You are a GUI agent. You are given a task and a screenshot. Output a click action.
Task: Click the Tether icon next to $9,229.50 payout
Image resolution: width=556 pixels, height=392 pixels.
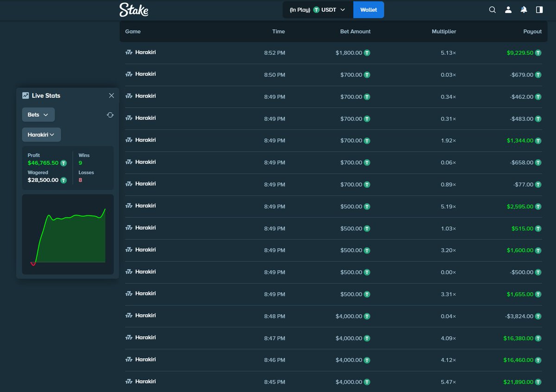point(538,53)
